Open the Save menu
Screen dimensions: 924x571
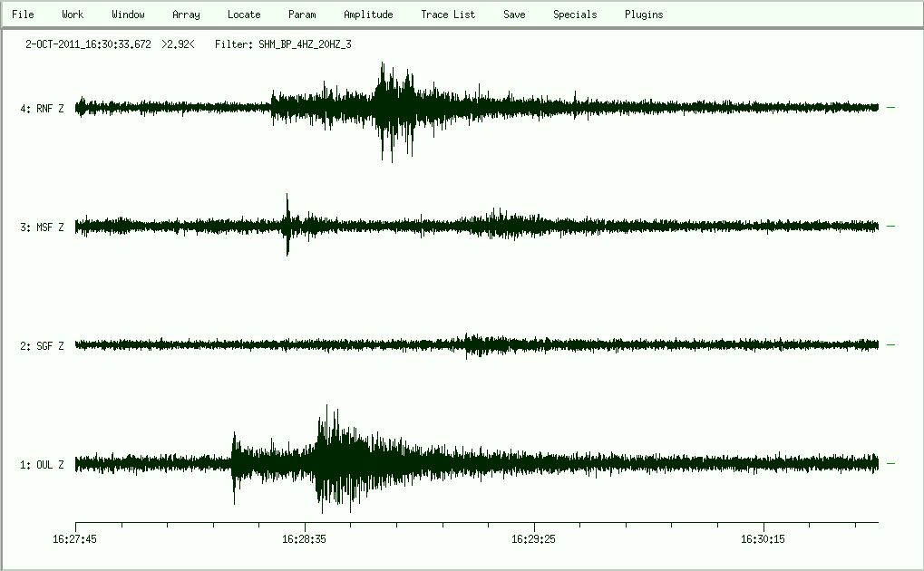click(514, 15)
